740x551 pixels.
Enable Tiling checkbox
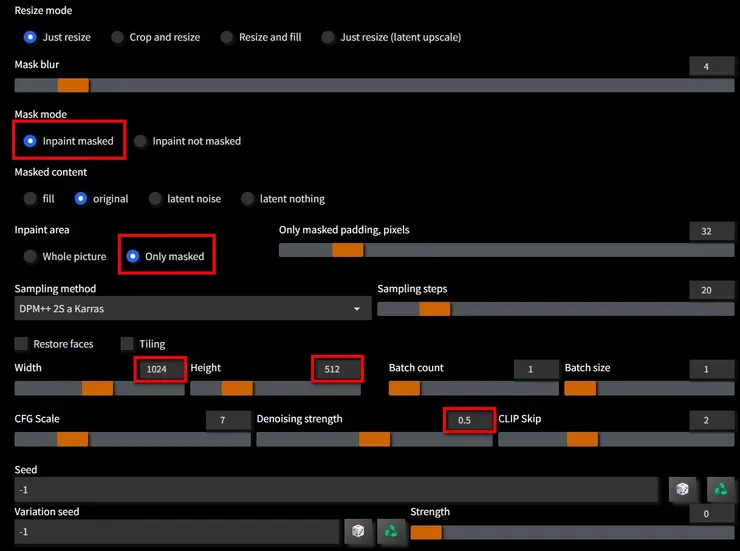[x=127, y=343]
